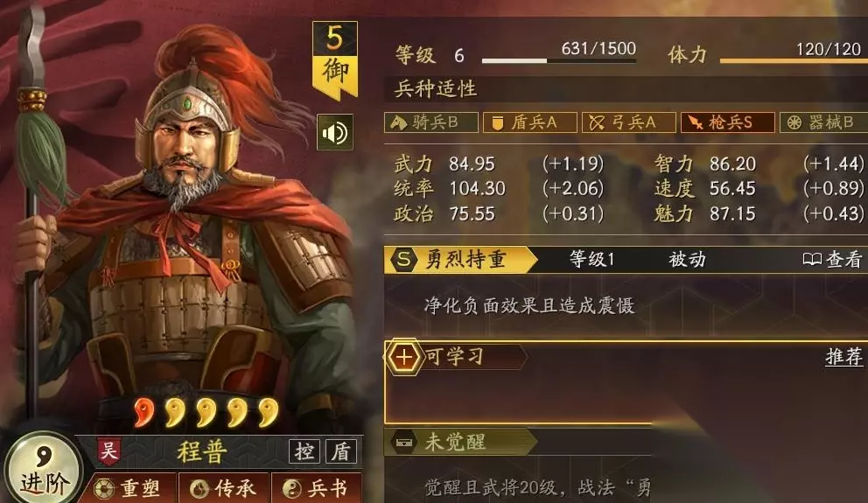
Task: Expand the 未觉醒 awakening section
Action: click(x=459, y=442)
